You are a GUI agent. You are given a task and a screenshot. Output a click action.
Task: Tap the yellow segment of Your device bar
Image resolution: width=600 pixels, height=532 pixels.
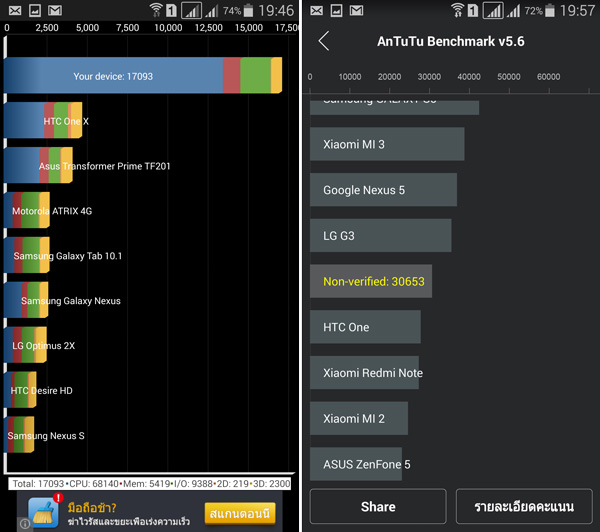point(276,75)
